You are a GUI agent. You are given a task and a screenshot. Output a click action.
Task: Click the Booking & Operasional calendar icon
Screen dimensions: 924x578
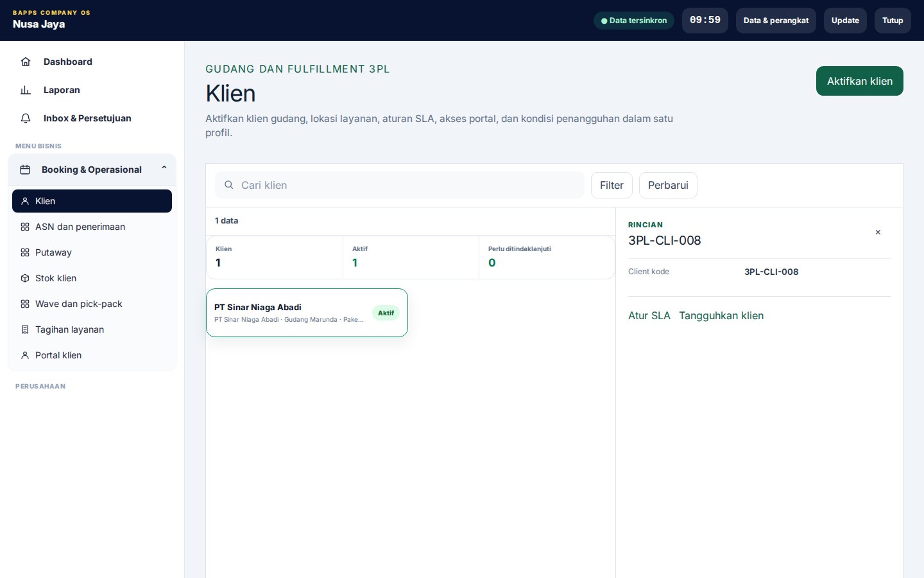(x=25, y=170)
